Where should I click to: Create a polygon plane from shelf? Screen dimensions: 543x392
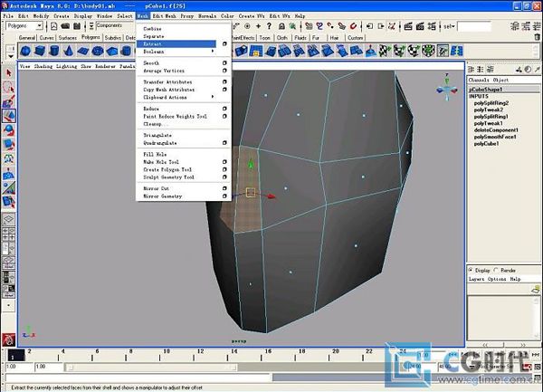click(x=83, y=51)
